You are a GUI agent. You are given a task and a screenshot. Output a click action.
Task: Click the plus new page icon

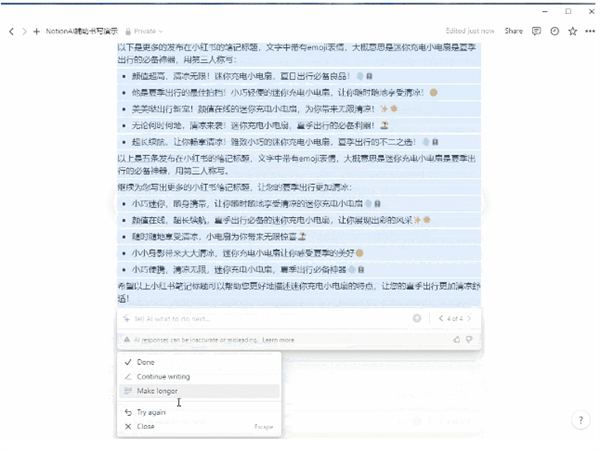[37, 31]
